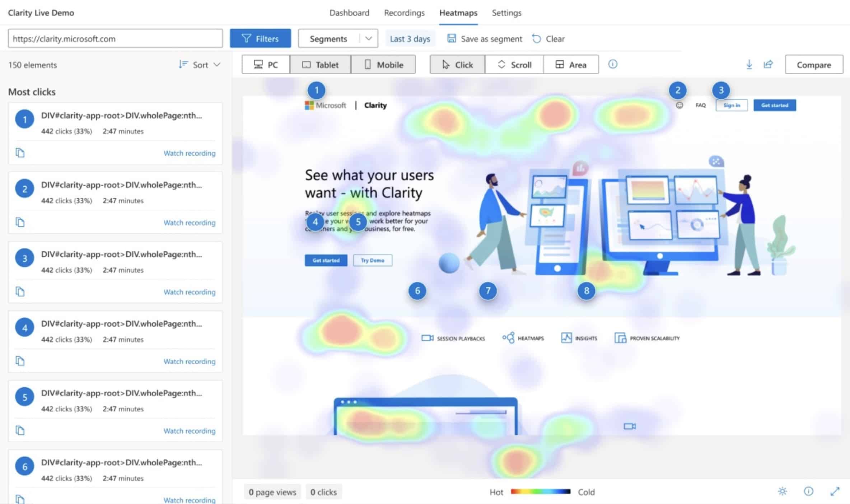Go to the Recordings tab
The height and width of the screenshot is (504, 850).
(x=404, y=13)
